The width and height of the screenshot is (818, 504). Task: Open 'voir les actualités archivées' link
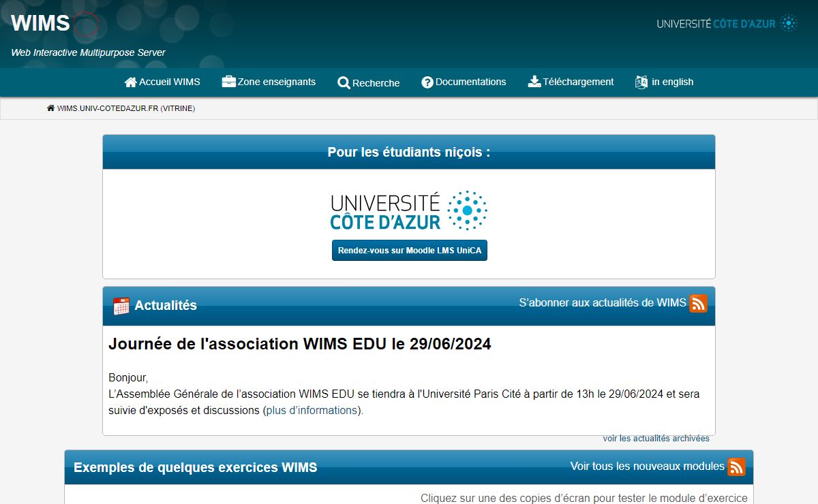coord(656,439)
